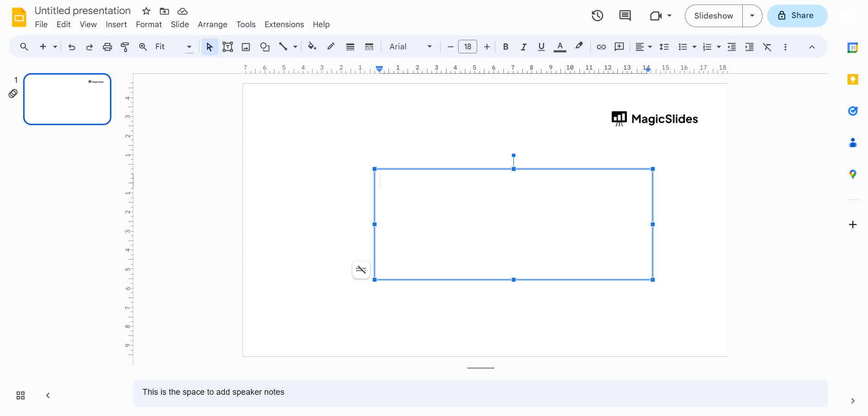Add a comment from toolbar
The height and width of the screenshot is (416, 868).
[619, 47]
